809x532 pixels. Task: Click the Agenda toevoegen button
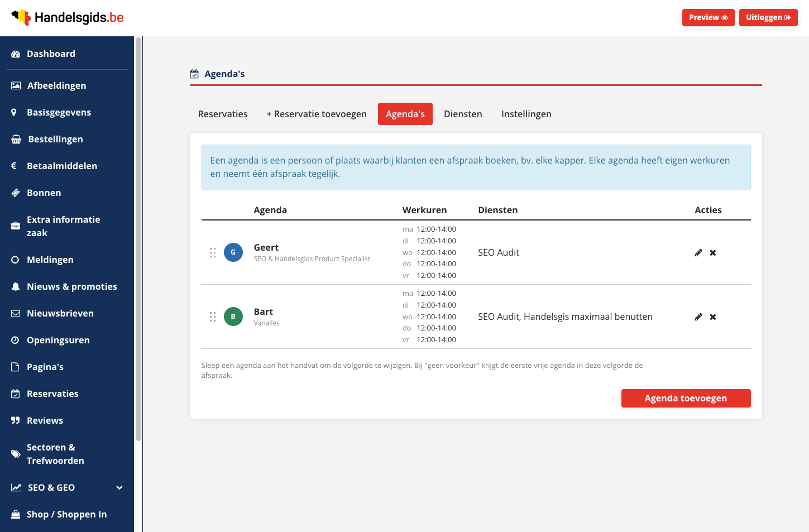pos(686,399)
